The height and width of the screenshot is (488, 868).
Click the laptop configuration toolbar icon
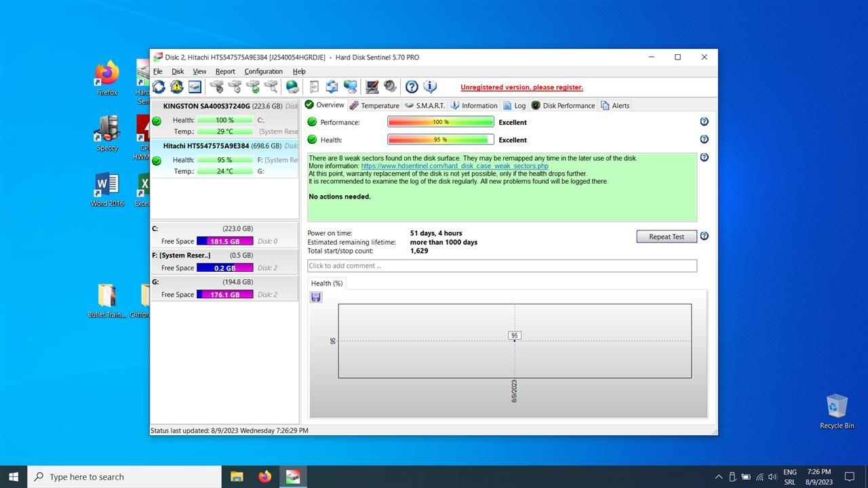372,87
